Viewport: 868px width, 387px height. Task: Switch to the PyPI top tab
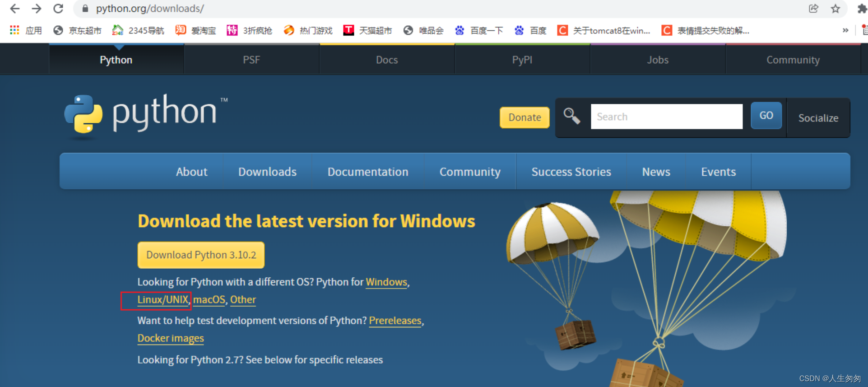click(x=522, y=60)
